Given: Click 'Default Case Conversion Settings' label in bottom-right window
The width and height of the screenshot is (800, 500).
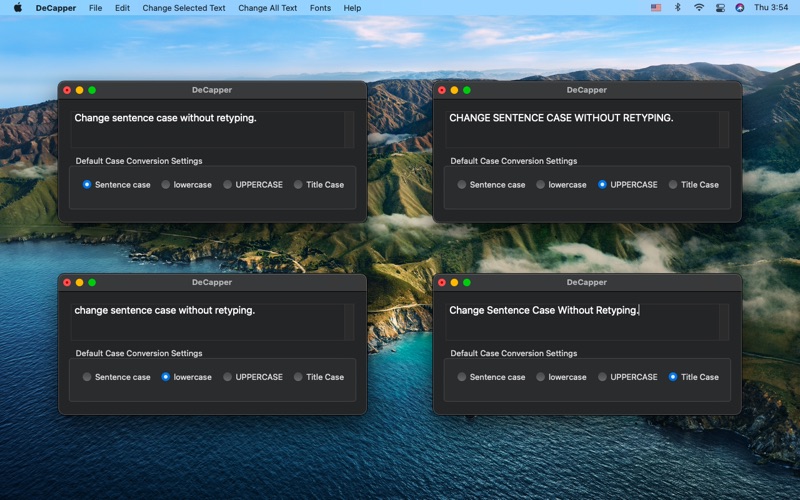Looking at the screenshot, I should pyautogui.click(x=514, y=353).
